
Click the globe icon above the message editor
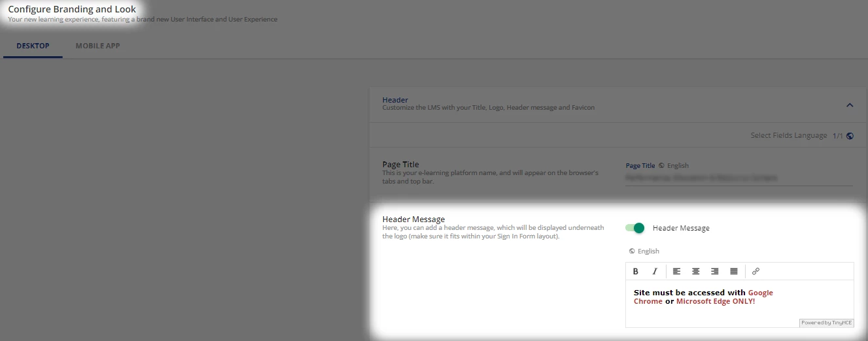(631, 252)
